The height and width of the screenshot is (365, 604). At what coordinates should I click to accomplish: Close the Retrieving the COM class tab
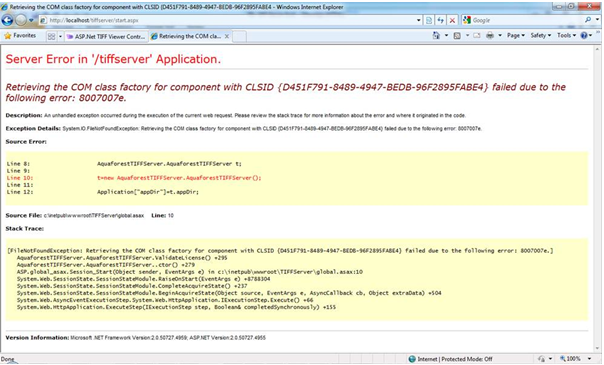coord(227,36)
